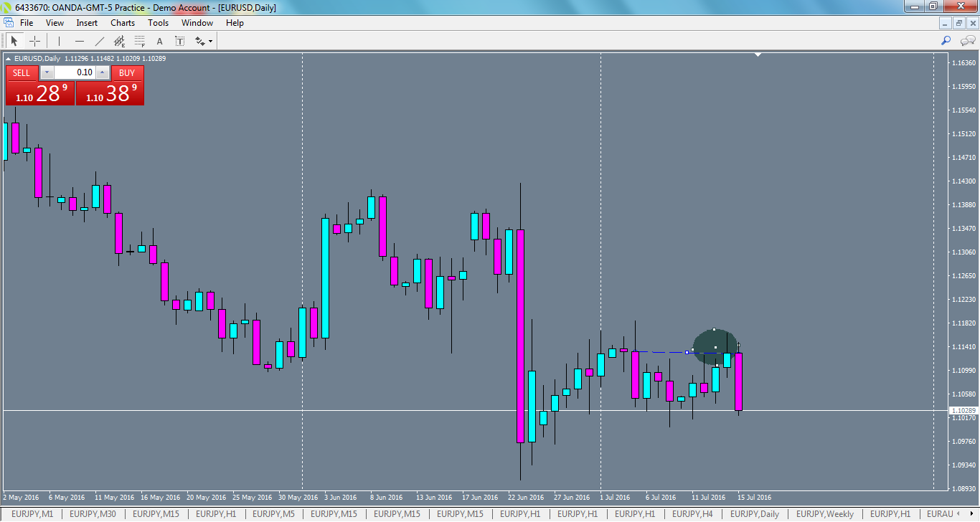Select the Draw Horizontal Line tool

click(x=80, y=41)
